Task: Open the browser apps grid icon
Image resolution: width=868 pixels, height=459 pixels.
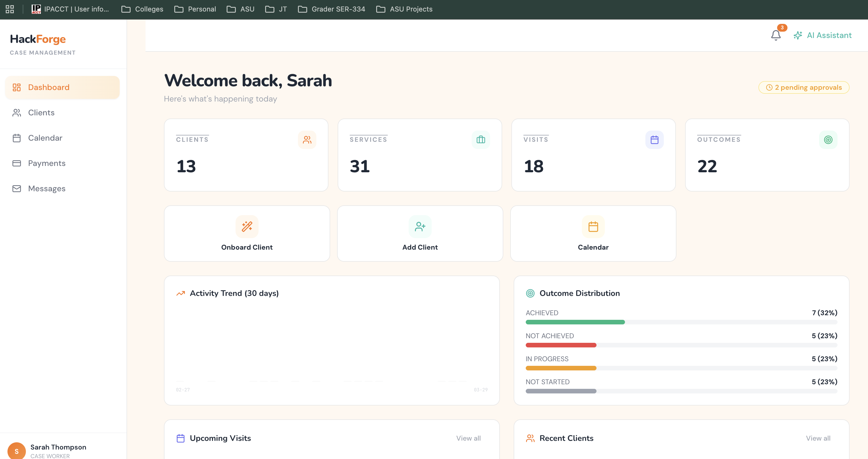Action: [x=10, y=9]
